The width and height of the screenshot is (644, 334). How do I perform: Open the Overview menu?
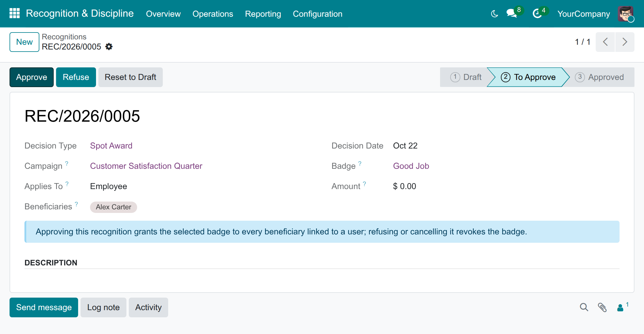pyautogui.click(x=163, y=14)
